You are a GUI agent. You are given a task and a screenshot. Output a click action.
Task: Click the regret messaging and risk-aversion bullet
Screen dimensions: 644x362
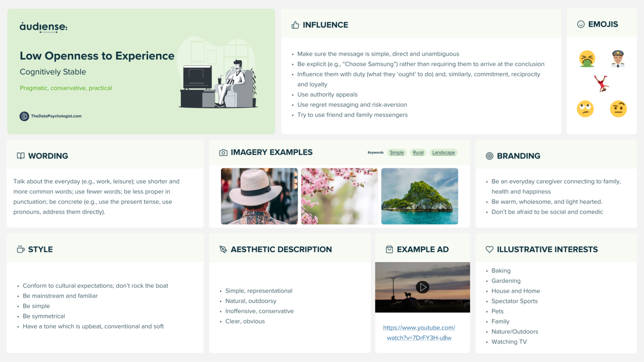point(352,105)
